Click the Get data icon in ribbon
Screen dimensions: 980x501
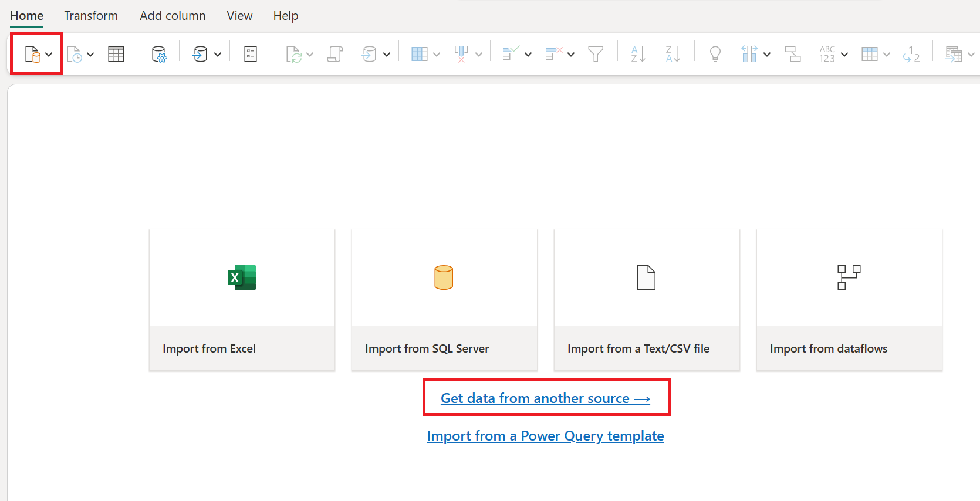pos(33,55)
